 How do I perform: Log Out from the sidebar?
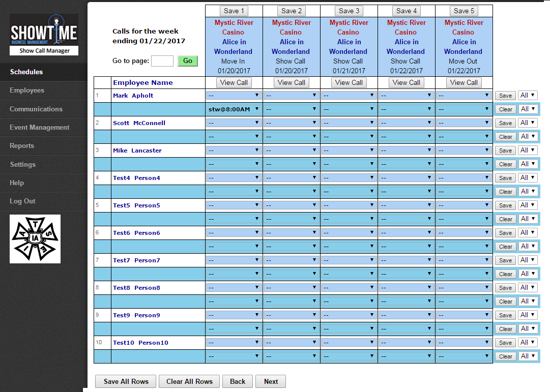coord(22,201)
